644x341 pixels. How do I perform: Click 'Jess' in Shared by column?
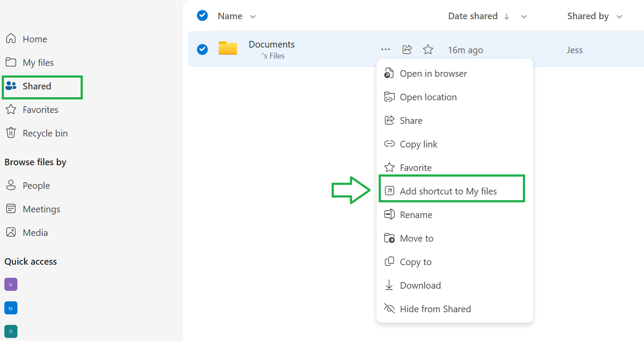(574, 50)
